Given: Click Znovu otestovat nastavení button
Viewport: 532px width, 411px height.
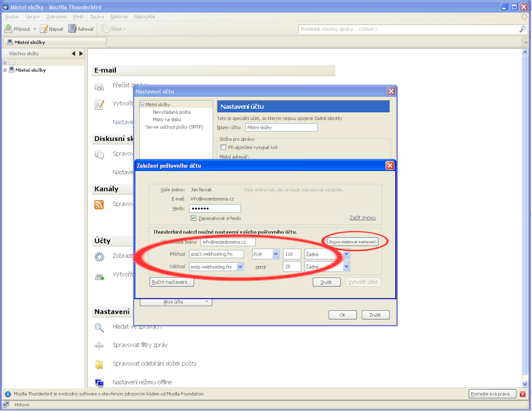Looking at the screenshot, I should 352,242.
